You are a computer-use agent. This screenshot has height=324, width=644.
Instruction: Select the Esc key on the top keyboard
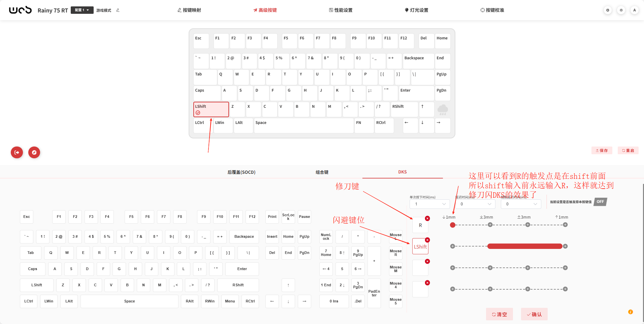[x=201, y=41]
